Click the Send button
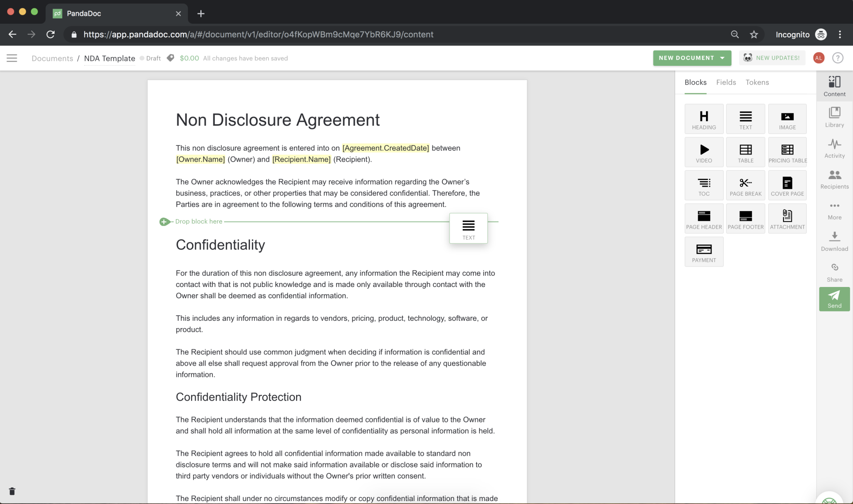The image size is (853, 504). (834, 299)
